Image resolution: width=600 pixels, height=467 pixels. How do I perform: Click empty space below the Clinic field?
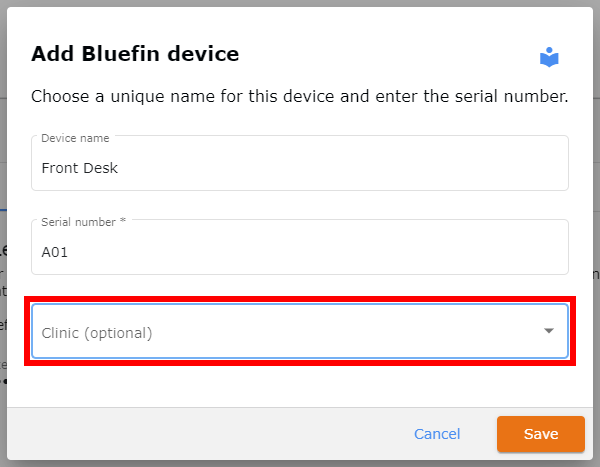[x=300, y=386]
